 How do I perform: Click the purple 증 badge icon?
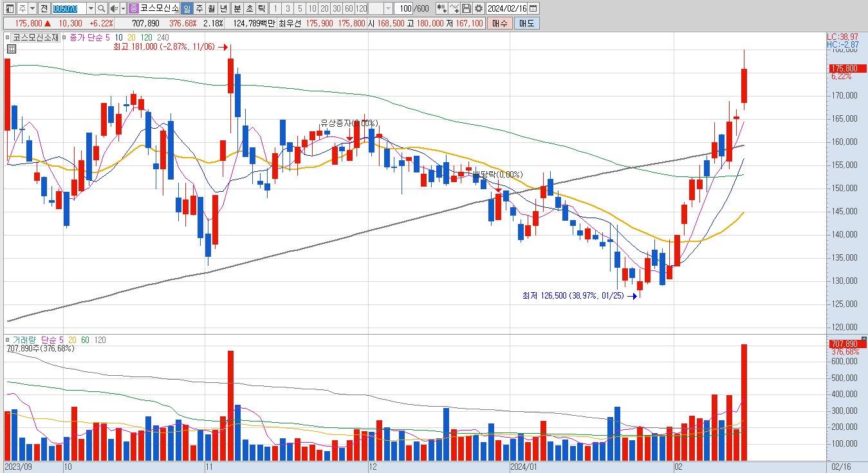(x=133, y=8)
